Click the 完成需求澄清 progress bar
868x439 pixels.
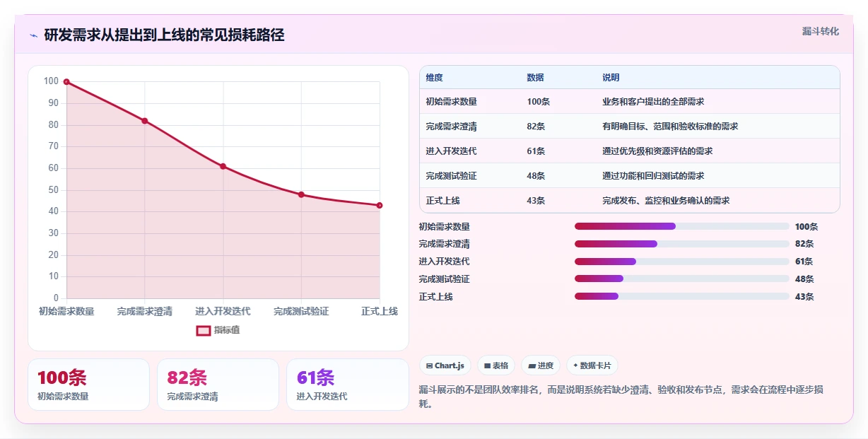point(682,244)
